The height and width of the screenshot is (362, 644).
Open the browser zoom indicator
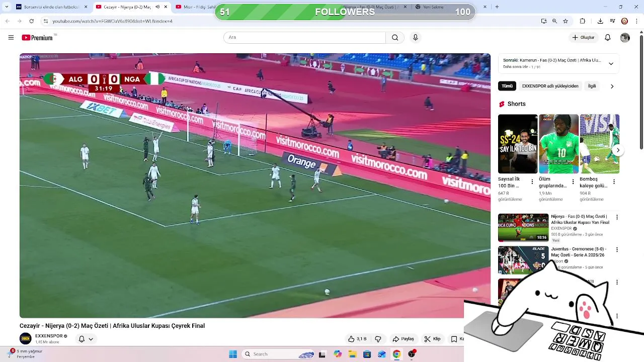pyautogui.click(x=554, y=21)
